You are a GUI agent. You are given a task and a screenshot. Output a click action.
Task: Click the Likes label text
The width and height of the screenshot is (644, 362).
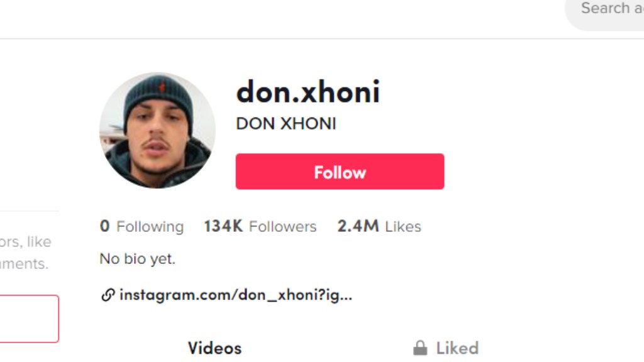point(403,226)
